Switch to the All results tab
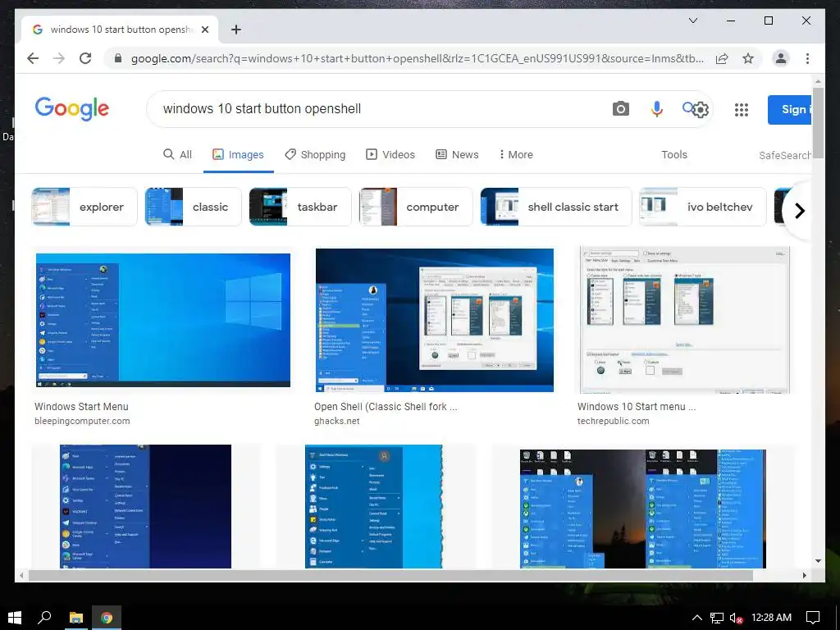Image resolution: width=840 pixels, height=630 pixels. click(x=177, y=154)
